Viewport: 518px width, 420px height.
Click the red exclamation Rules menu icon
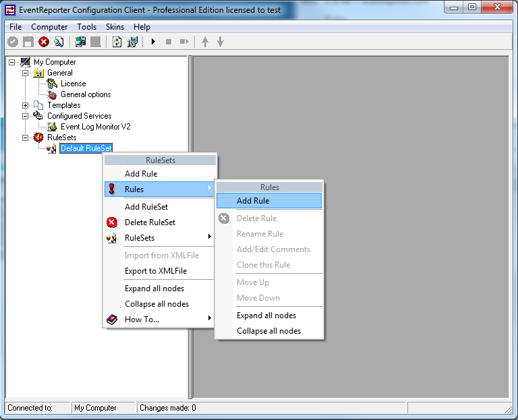(x=112, y=189)
